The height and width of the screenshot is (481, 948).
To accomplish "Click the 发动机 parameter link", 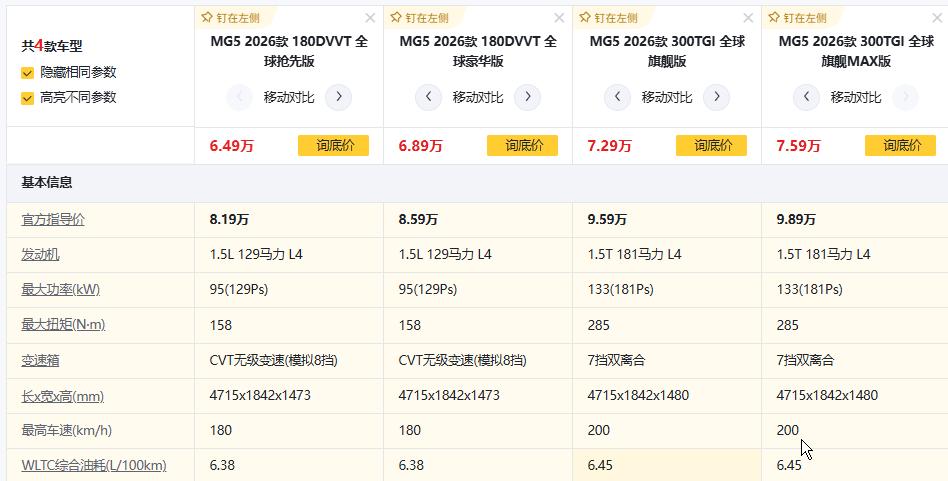I will [41, 255].
